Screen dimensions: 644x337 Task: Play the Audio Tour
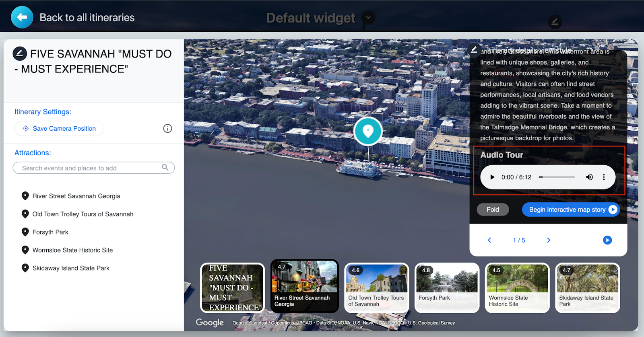coord(492,177)
